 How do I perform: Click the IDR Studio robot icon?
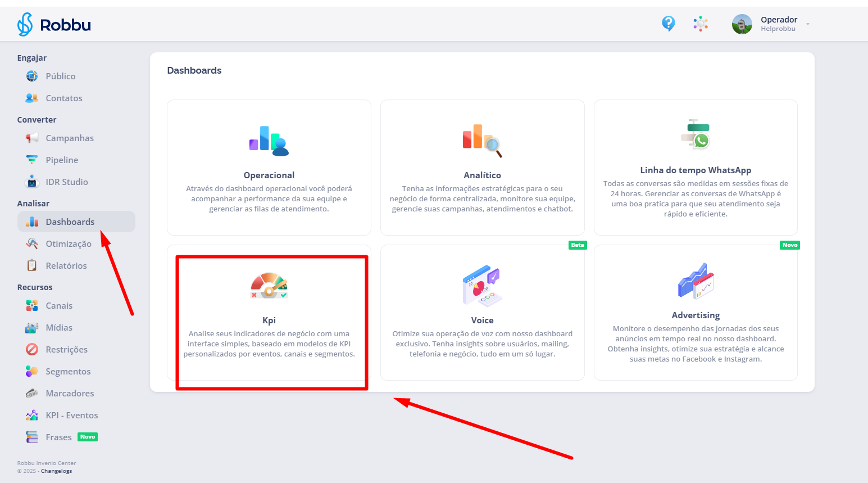[x=32, y=182]
